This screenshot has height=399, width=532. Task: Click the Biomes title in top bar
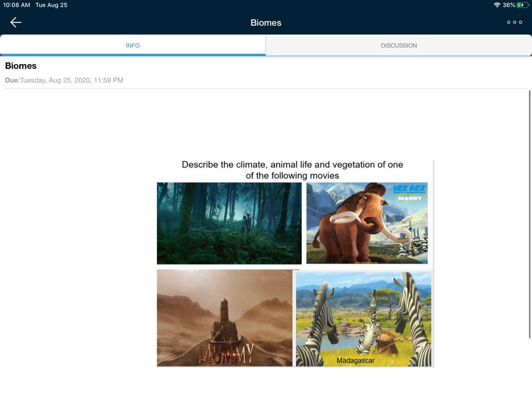coord(266,23)
